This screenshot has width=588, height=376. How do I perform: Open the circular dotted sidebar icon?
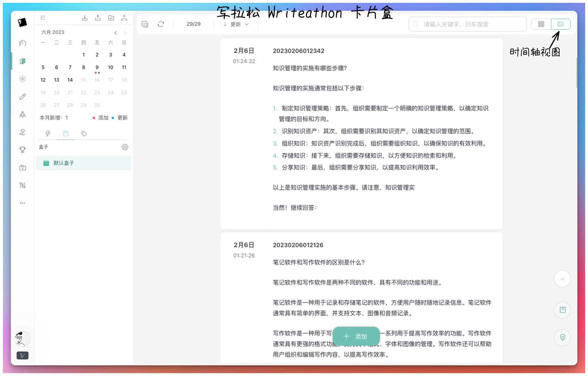pyautogui.click(x=22, y=79)
